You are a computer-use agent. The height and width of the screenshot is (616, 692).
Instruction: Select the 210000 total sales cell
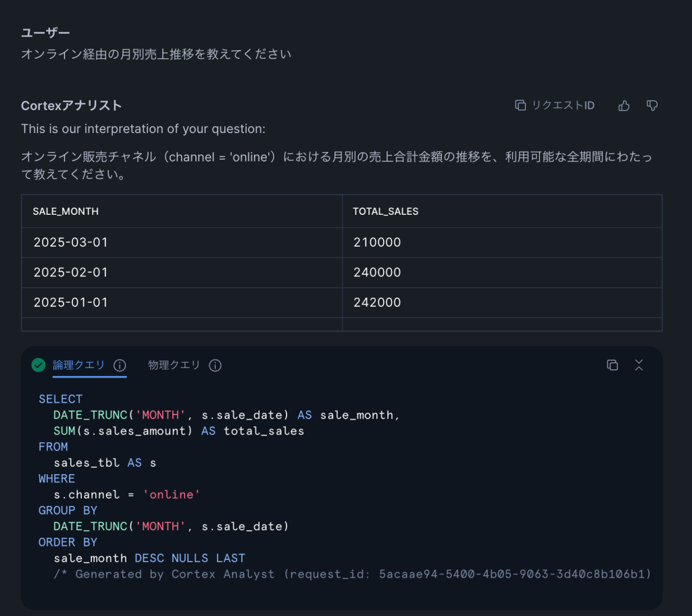(x=377, y=242)
